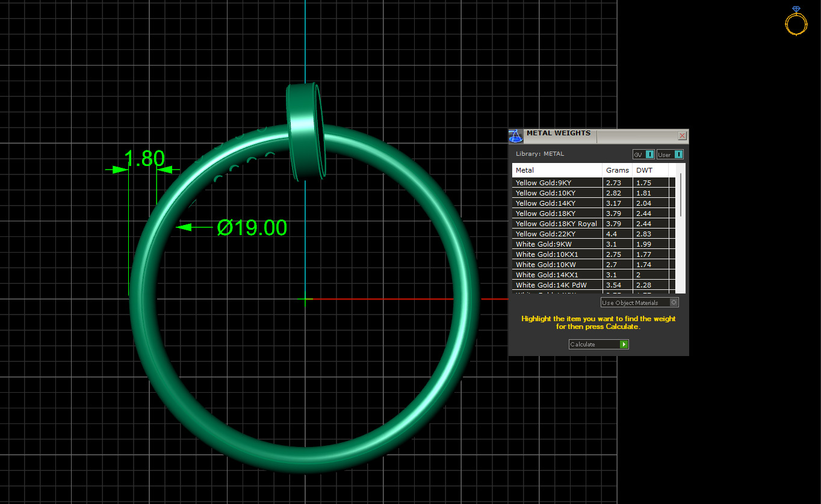The image size is (821, 504).
Task: Click the 3.54 grams value
Action: [613, 285]
